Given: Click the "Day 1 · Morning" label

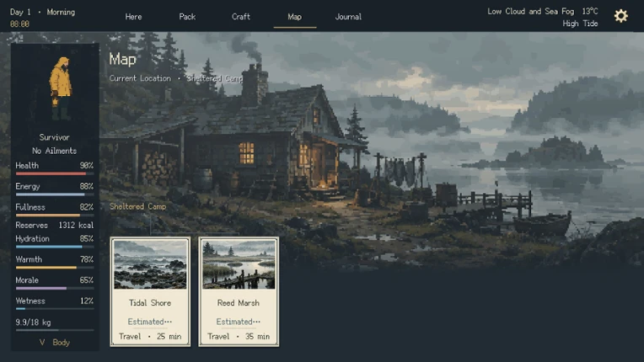Looking at the screenshot, I should pos(42,13).
